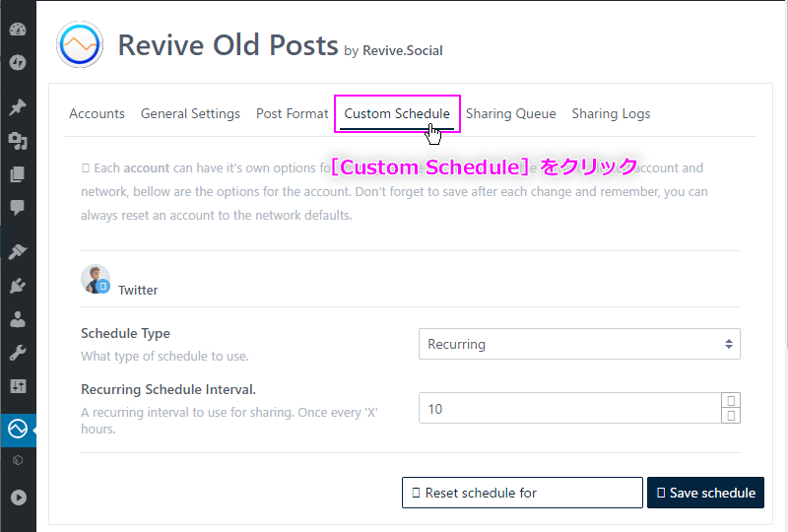Open the Plugins sidebar icon
Viewport: 788px width, 532px height.
[x=18, y=285]
